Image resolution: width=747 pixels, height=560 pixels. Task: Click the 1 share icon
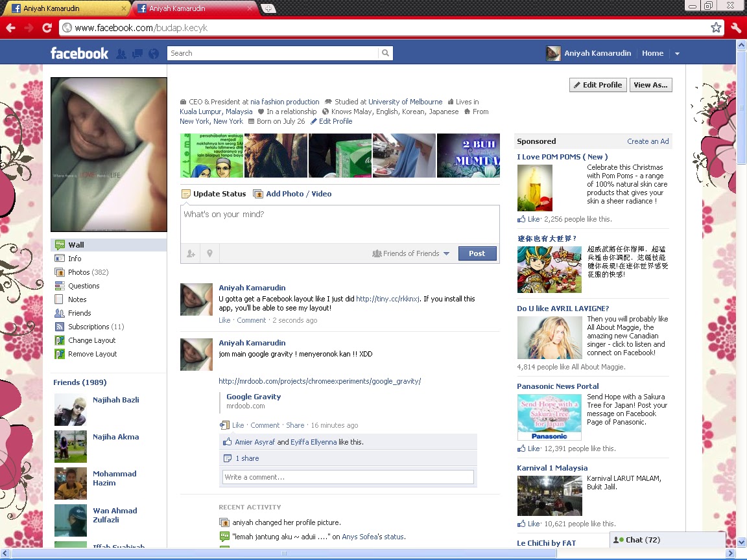(227, 458)
